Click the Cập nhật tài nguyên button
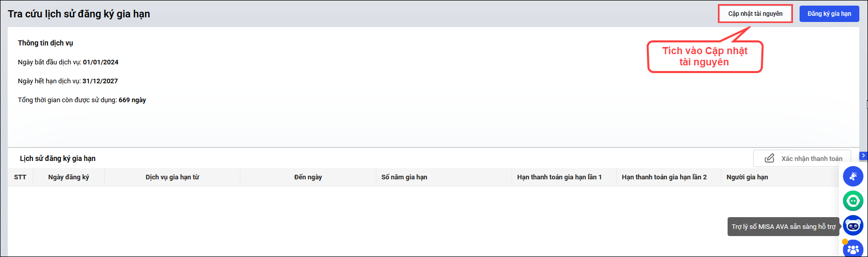868x257 pixels. (755, 14)
